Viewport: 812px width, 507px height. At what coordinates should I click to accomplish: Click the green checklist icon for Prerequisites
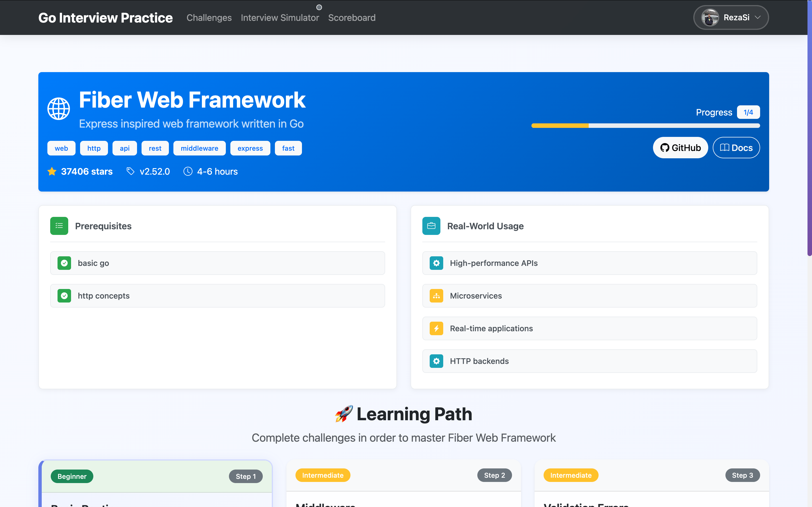click(59, 226)
